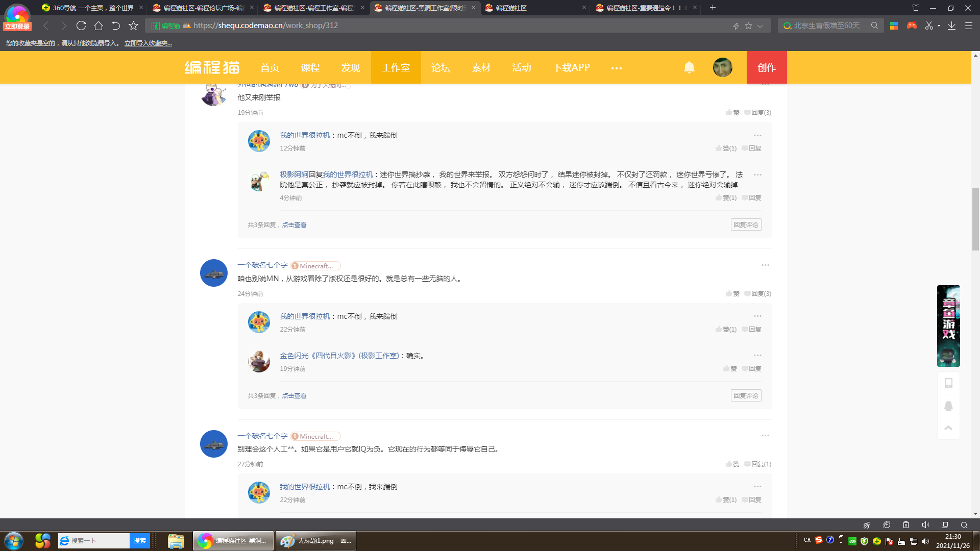The image size is (980, 551).
Task: Open the game advertisement banner on right
Action: (948, 326)
